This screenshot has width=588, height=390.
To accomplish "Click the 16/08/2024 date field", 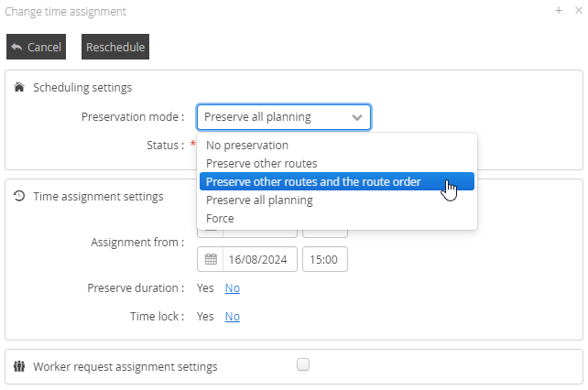I will pos(258,259).
